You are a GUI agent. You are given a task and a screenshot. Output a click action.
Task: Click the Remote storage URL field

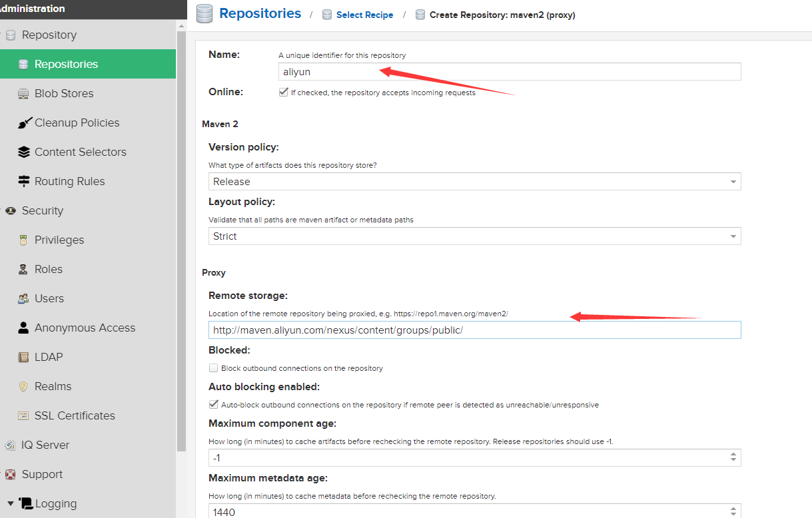click(474, 330)
